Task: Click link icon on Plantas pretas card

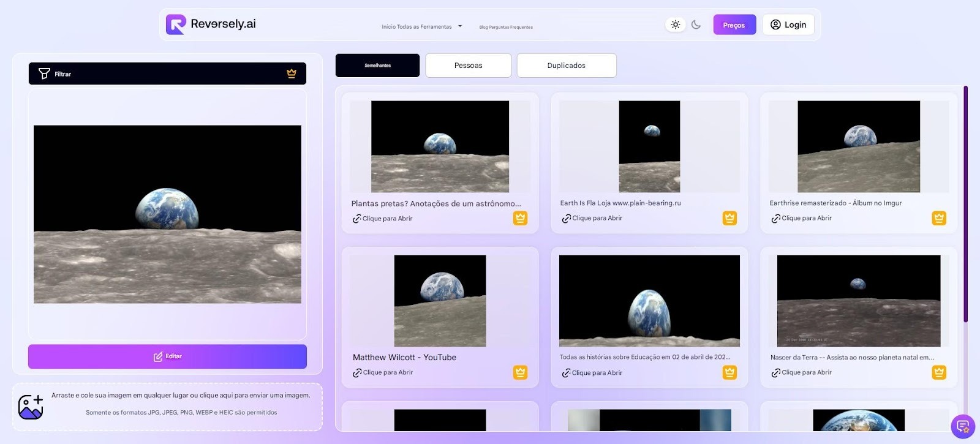Action: click(356, 219)
